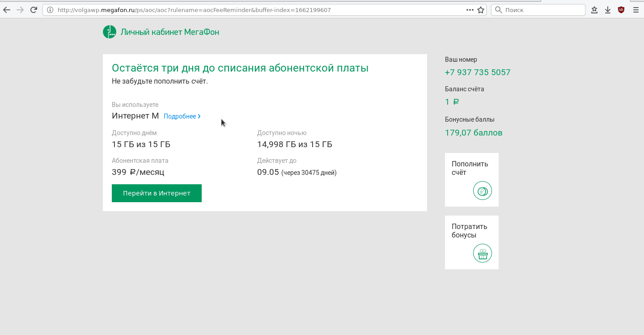Click the label Абонентская плата

click(140, 161)
